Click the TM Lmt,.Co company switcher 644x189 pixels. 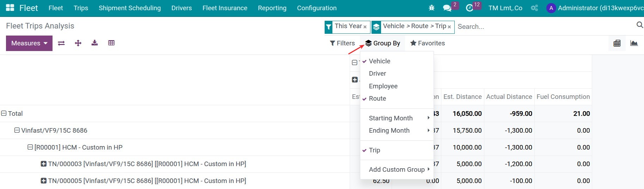click(505, 8)
